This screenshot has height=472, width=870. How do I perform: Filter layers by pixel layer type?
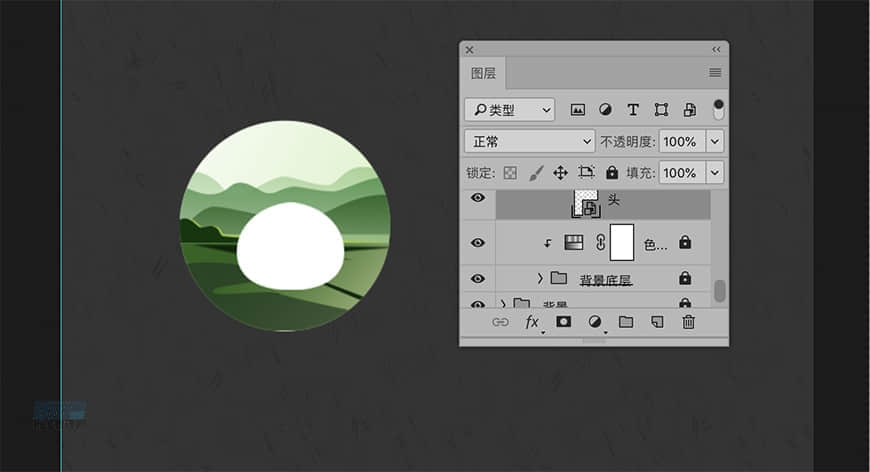pyautogui.click(x=577, y=109)
